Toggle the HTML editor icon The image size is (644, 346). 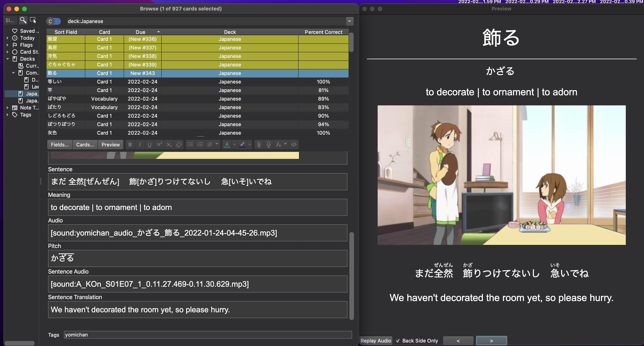point(294,145)
